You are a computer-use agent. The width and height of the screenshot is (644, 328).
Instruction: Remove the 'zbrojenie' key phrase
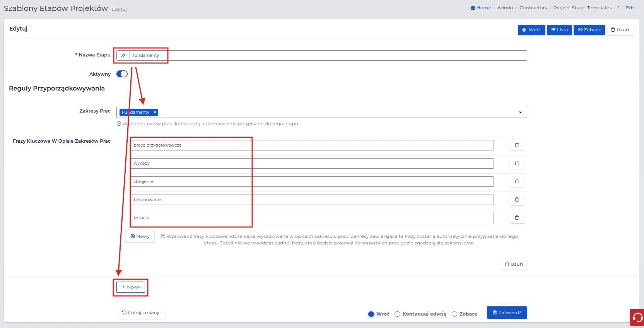pos(517,181)
